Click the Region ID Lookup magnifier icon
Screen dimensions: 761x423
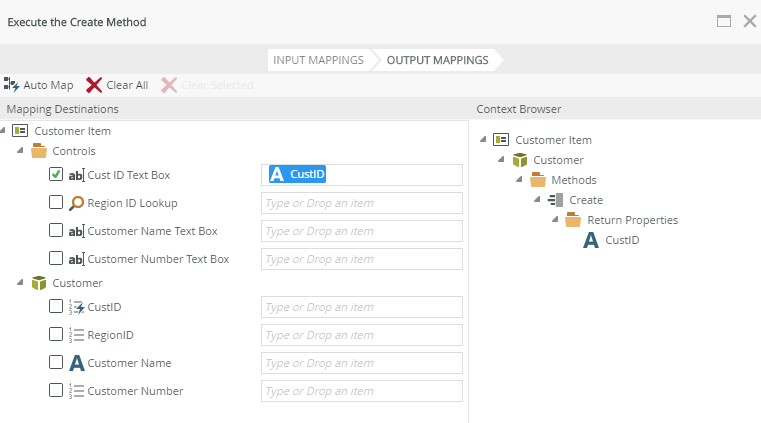tap(76, 203)
